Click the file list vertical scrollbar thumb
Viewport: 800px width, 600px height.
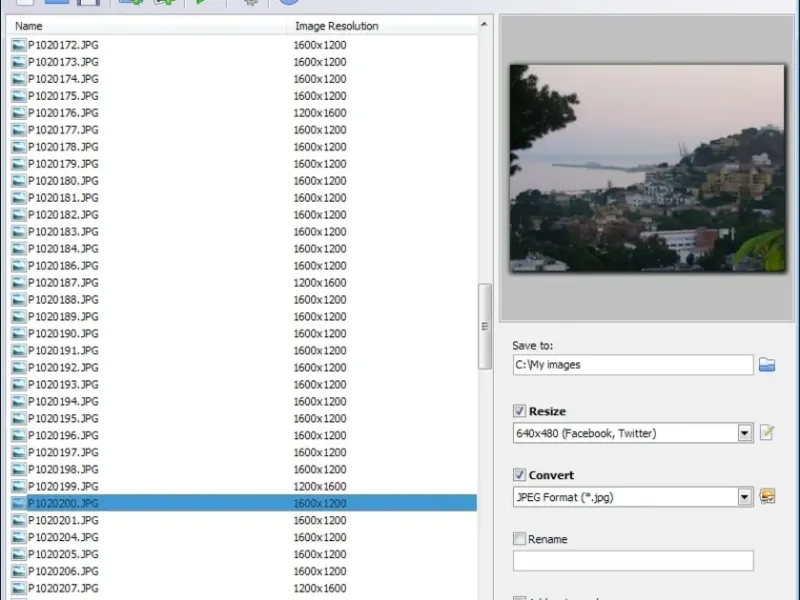pos(485,327)
